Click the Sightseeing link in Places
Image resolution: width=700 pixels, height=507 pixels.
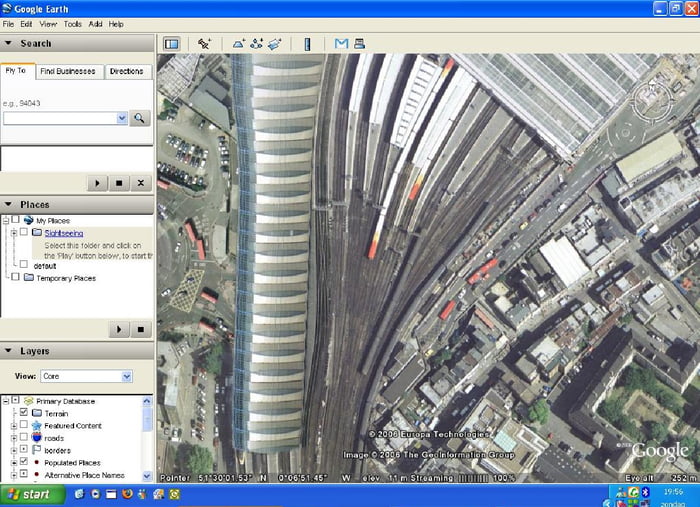(64, 232)
